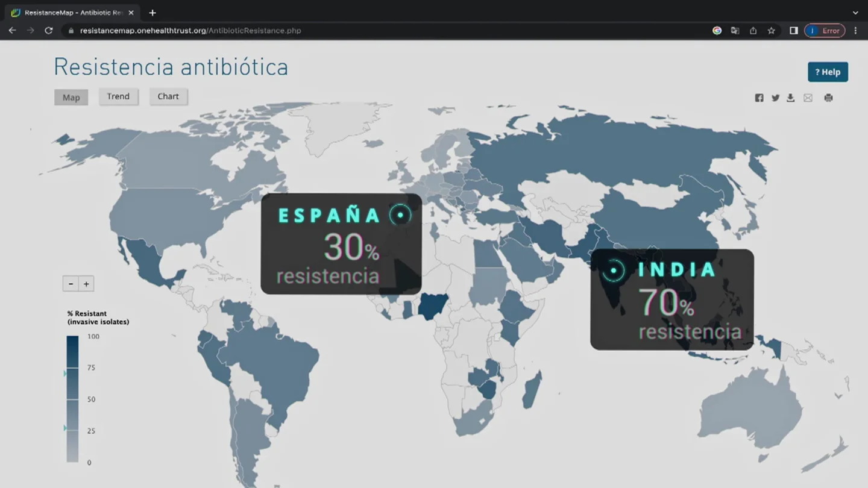Open Google Translate icon in address bar
This screenshot has height=488, width=868.
[x=735, y=30]
